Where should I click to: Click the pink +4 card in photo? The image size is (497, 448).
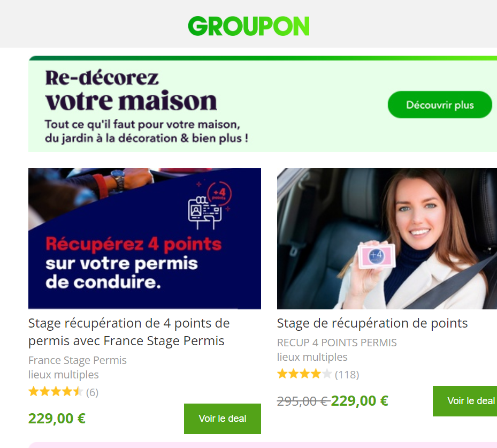click(377, 255)
